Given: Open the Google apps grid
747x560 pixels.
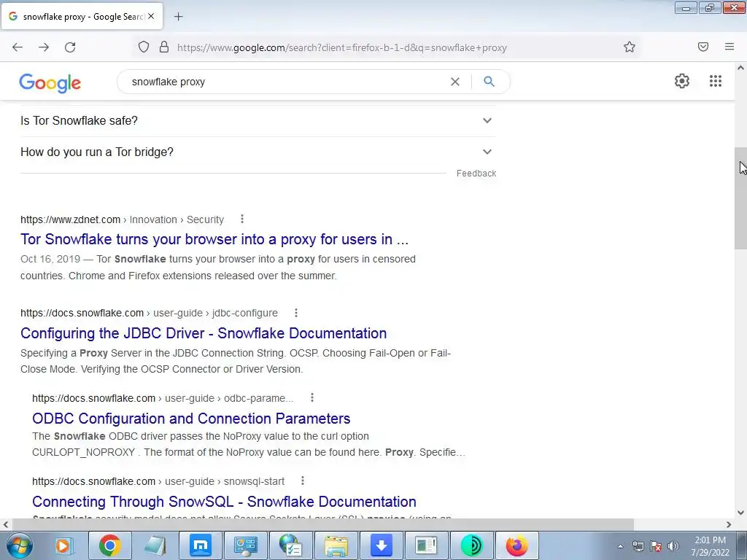Looking at the screenshot, I should click(715, 81).
